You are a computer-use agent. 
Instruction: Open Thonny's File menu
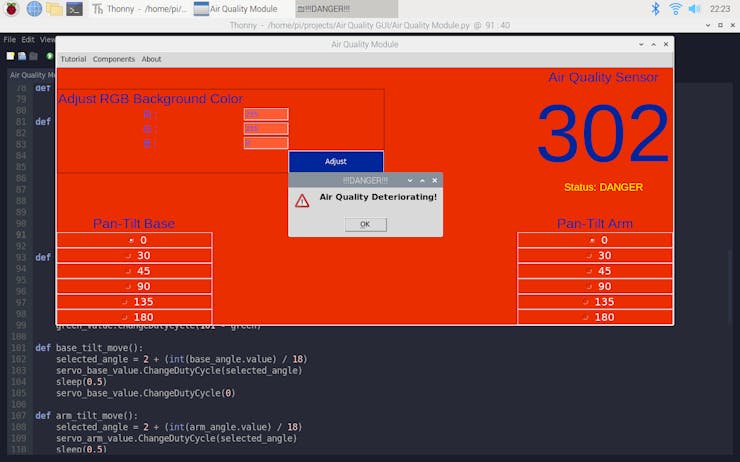point(9,40)
